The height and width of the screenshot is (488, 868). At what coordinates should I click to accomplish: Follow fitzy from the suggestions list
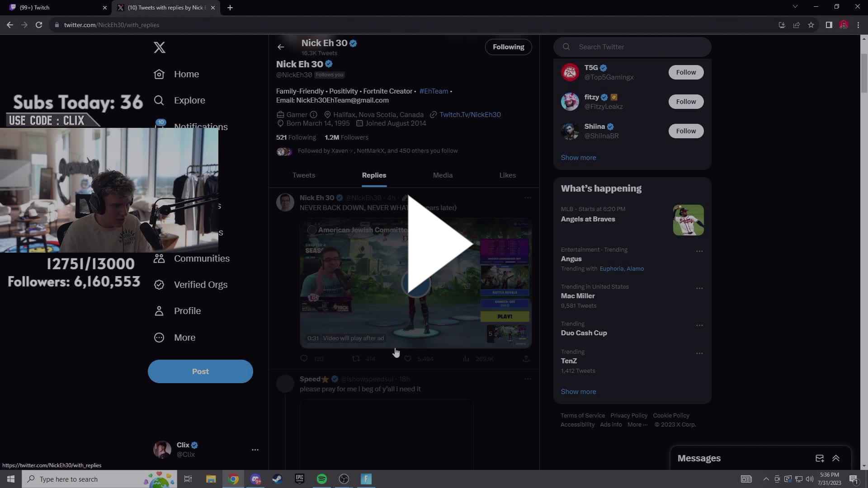(x=685, y=101)
